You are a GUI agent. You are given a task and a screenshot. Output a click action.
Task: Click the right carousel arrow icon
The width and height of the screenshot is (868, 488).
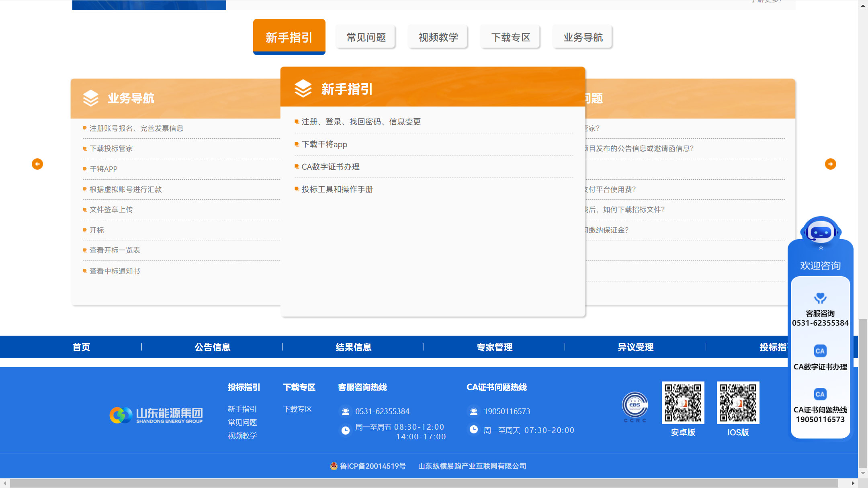point(830,164)
